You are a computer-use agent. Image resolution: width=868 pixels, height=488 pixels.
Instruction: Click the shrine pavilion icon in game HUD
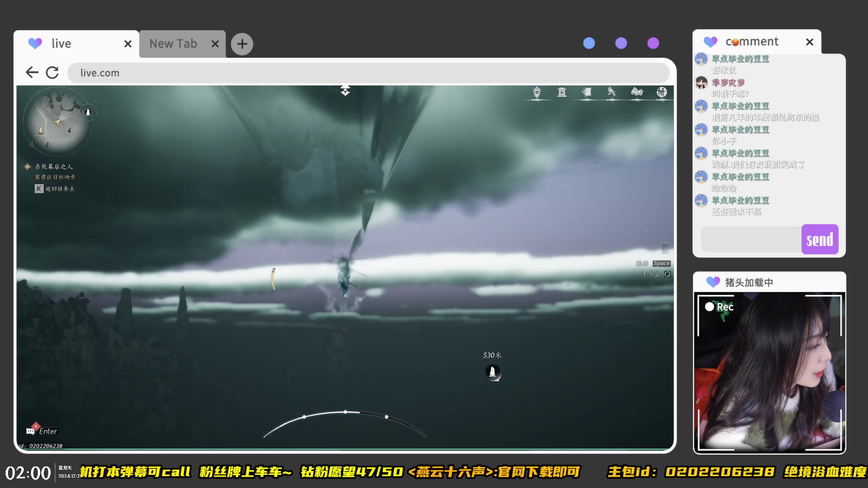[562, 92]
